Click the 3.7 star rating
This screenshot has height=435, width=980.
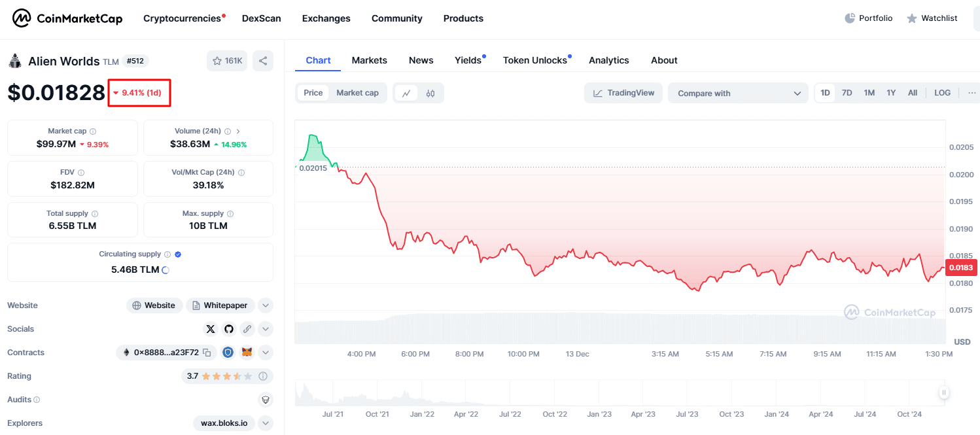click(x=220, y=376)
